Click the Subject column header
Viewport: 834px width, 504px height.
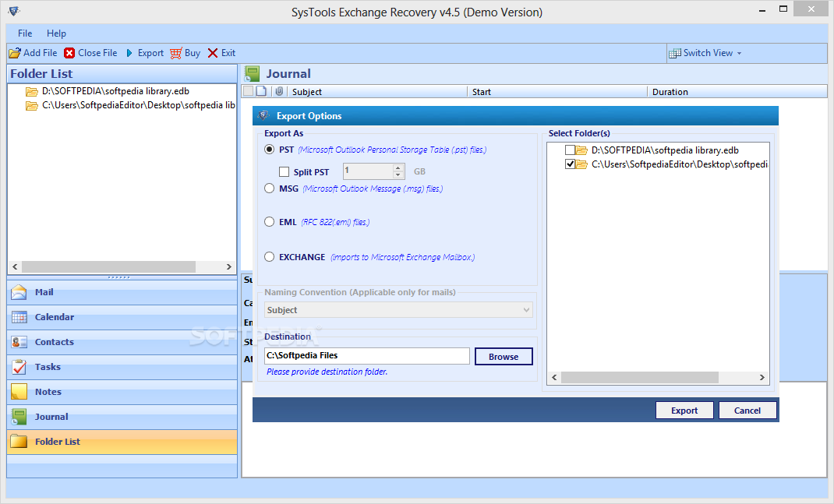(x=378, y=91)
